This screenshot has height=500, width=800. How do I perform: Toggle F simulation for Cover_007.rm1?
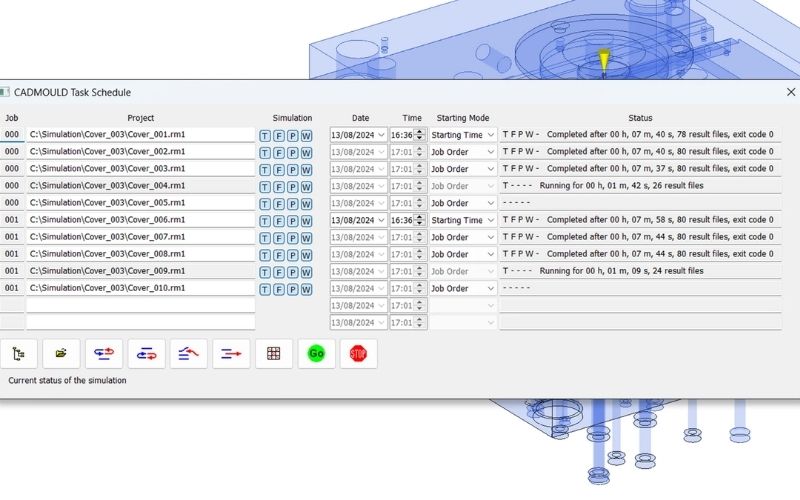click(279, 238)
